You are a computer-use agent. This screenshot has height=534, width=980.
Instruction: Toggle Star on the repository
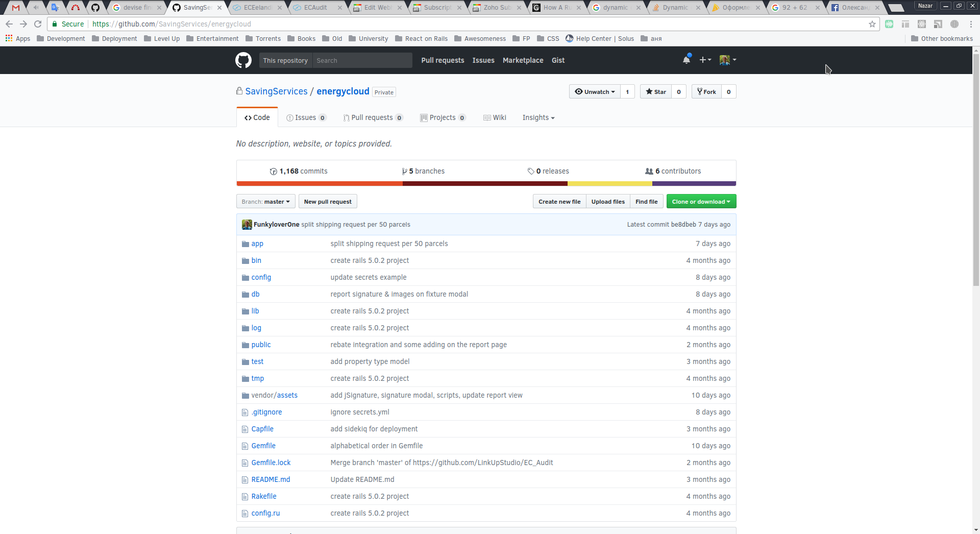click(x=656, y=91)
